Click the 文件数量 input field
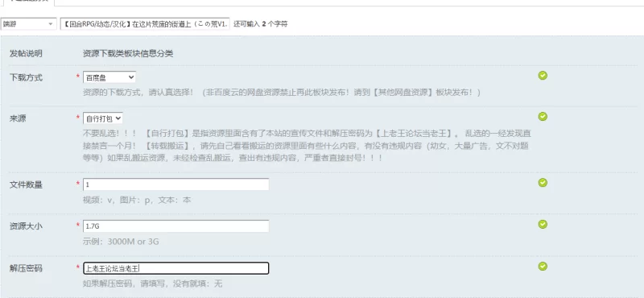 point(175,184)
